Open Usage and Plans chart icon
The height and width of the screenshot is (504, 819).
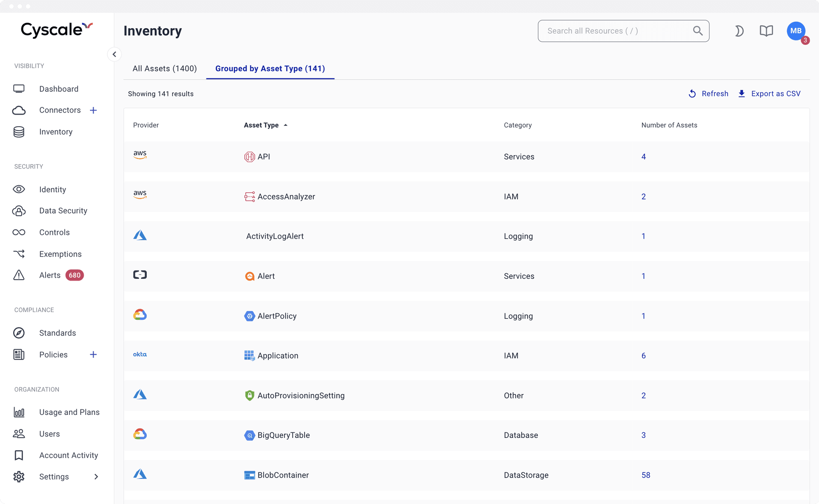[19, 412]
